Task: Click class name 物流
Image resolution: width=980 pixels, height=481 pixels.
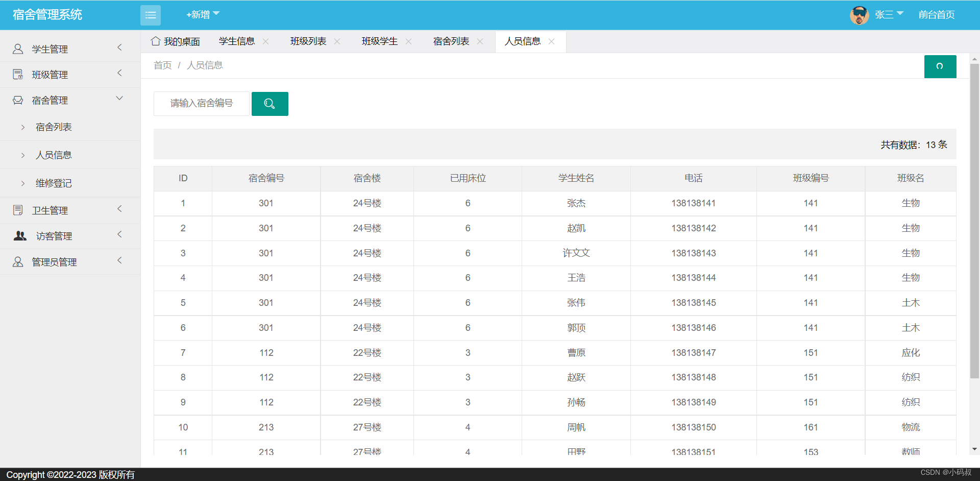Action: coord(911,427)
